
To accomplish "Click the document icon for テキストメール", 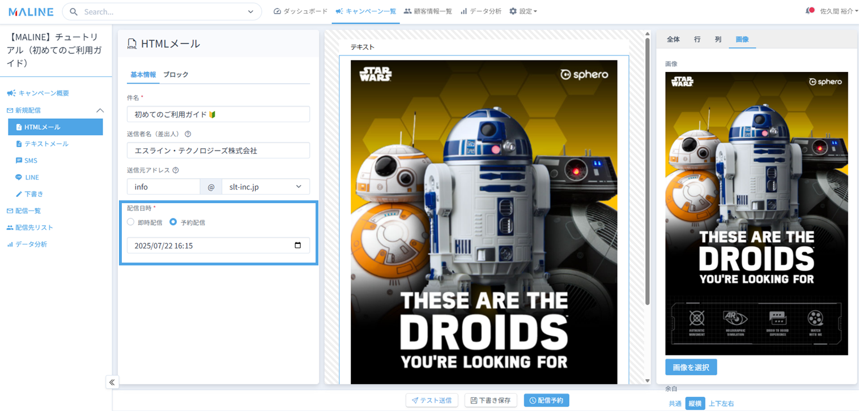I will pyautogui.click(x=19, y=144).
